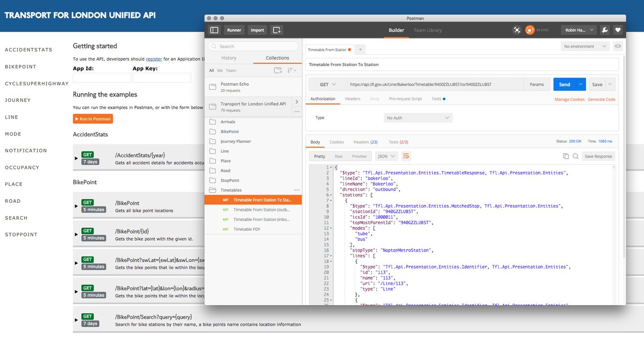Open the Collections tab in the sidebar
Viewport: 644px width, 339px height.
pyautogui.click(x=277, y=58)
